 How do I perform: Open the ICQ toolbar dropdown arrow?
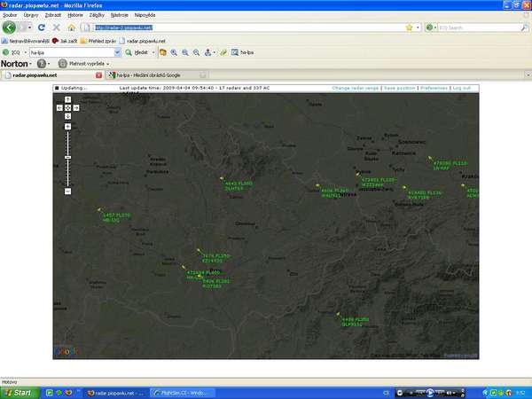click(25, 52)
